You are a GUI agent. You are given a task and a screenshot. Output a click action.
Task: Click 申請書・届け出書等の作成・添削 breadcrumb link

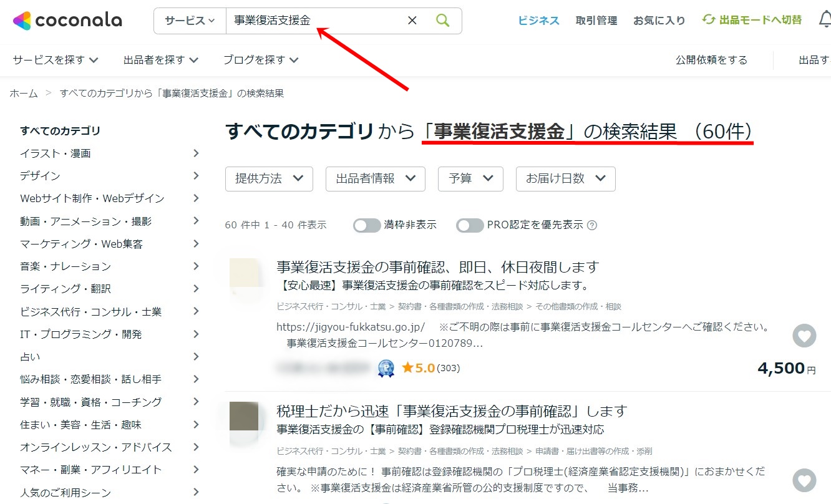pos(593,451)
